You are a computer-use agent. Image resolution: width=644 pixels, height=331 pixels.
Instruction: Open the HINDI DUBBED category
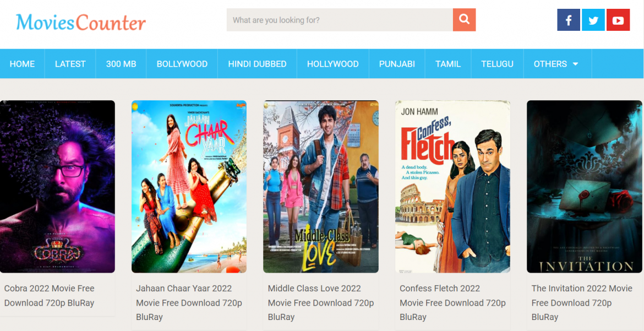point(257,64)
